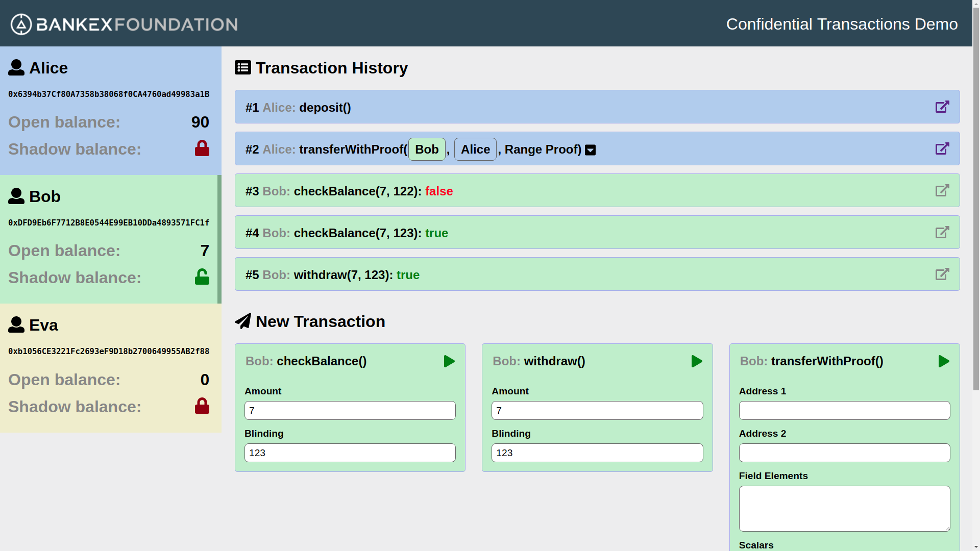Run Bob's withdraw() with play icon
The image size is (980, 551).
(x=697, y=361)
